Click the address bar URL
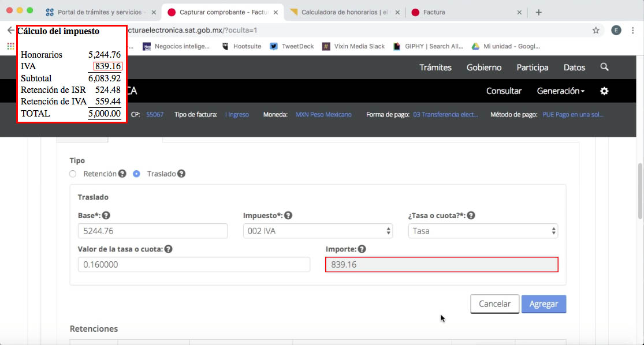The height and width of the screenshot is (345, 644). click(x=192, y=30)
